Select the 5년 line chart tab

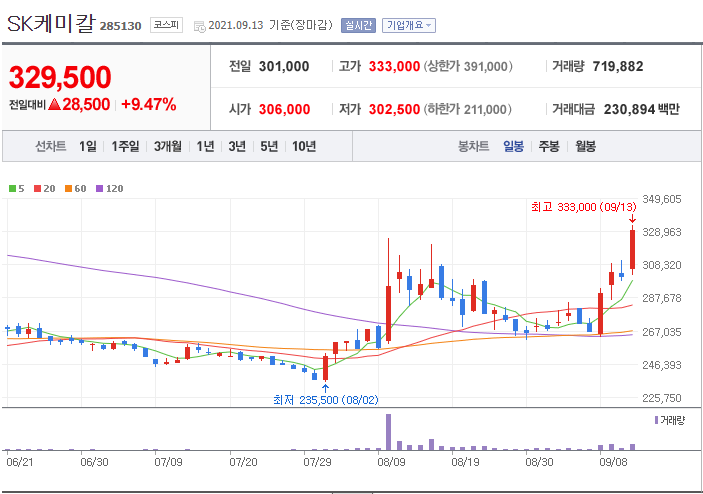[269, 146]
